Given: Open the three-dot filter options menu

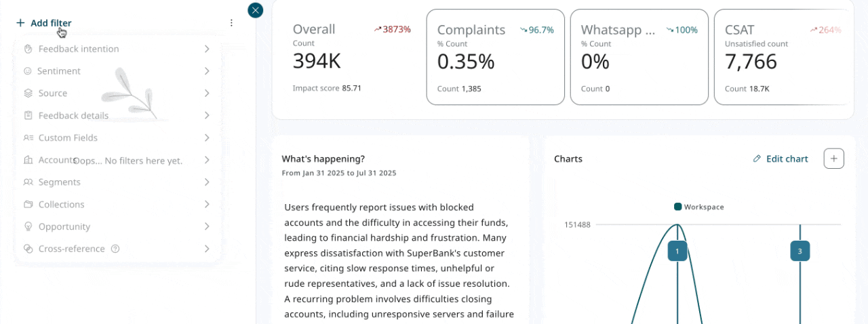Looking at the screenshot, I should click(x=231, y=23).
